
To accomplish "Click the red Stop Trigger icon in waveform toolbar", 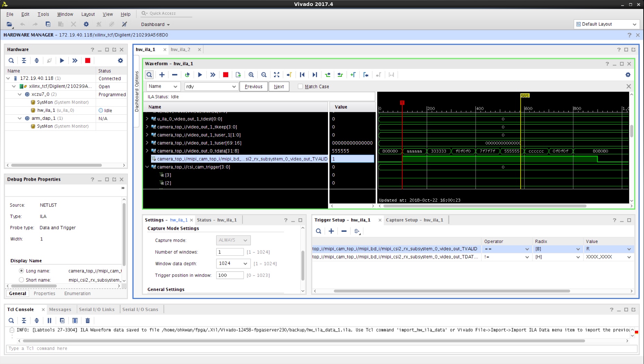I will pyautogui.click(x=226, y=75).
